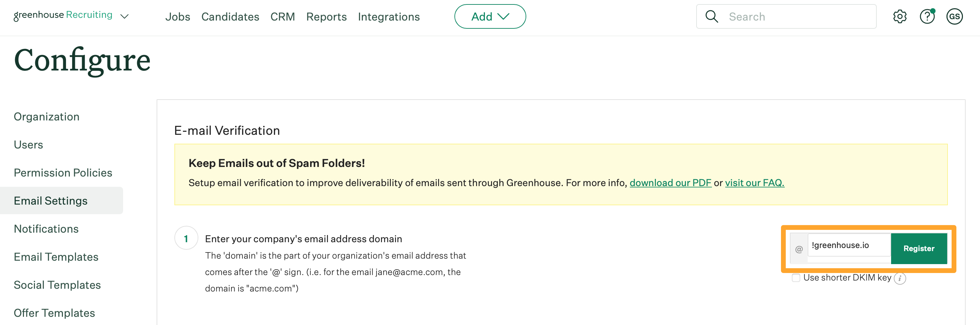Click the @ symbol prefix
Image resolution: width=980 pixels, height=325 pixels.
(799, 249)
